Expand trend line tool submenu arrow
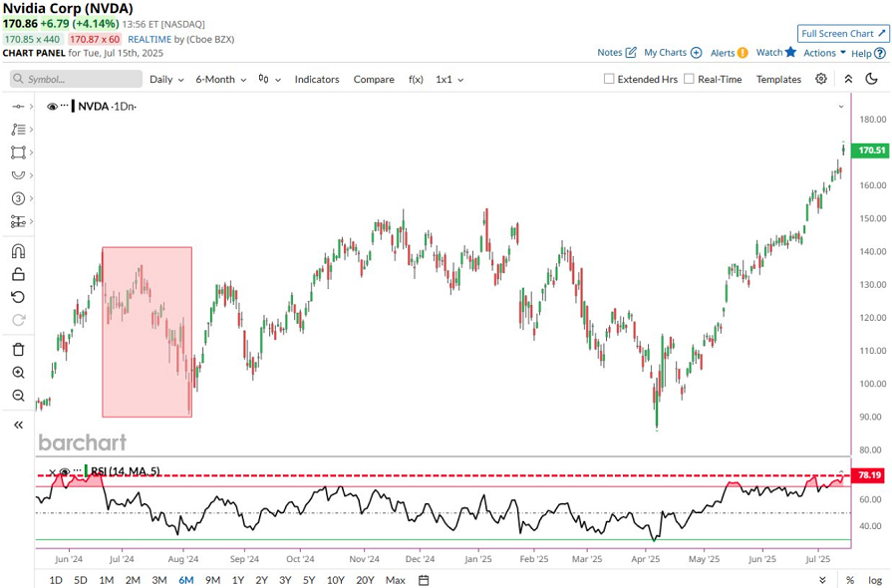 pos(31,107)
